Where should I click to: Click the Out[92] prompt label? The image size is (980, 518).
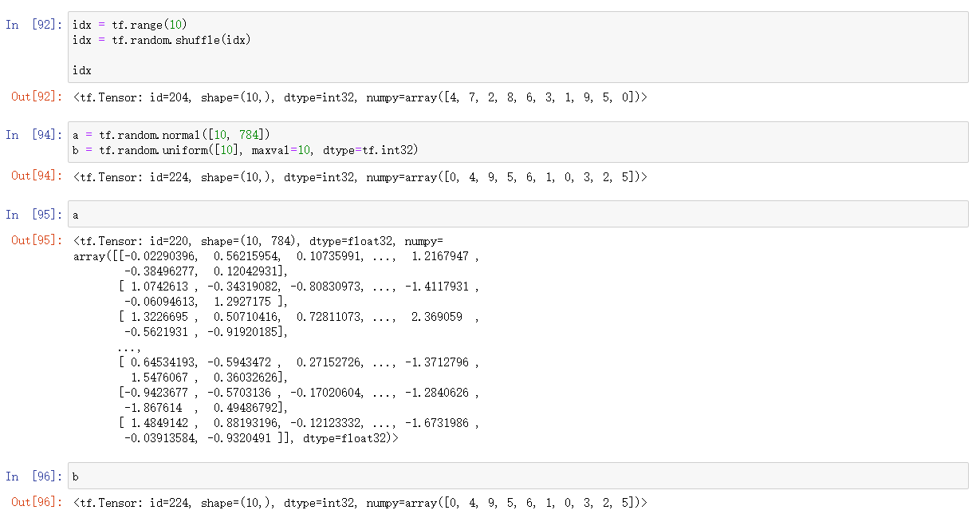tap(37, 97)
